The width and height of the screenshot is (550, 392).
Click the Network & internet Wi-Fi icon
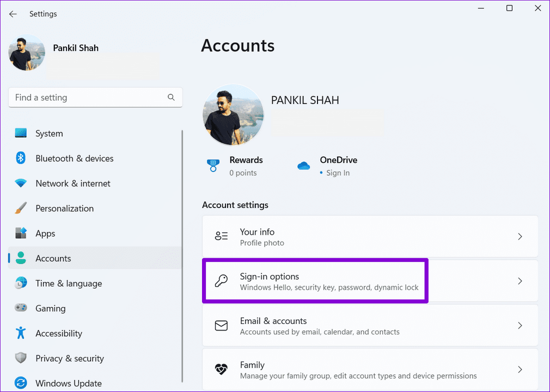[x=21, y=183]
